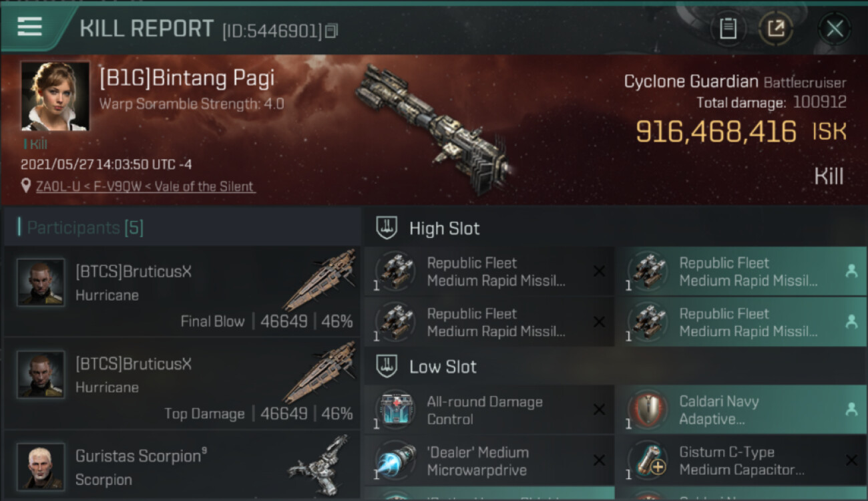Select BruticusX Top Damage participant row
868x501 pixels.
[182, 383]
